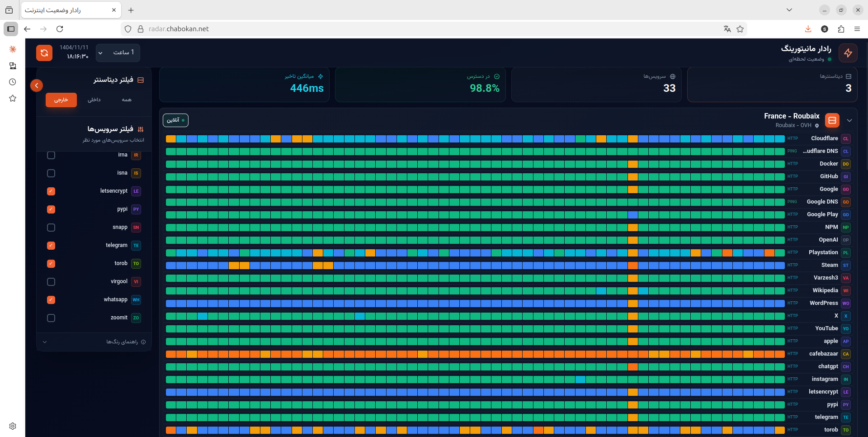Select the همه datacenter filter tab
This screenshot has height=437, width=868.
point(127,100)
